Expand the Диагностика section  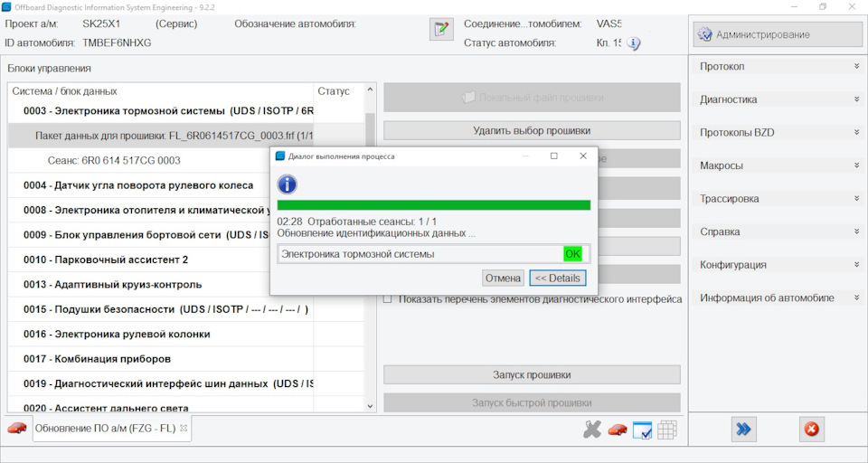pos(778,99)
